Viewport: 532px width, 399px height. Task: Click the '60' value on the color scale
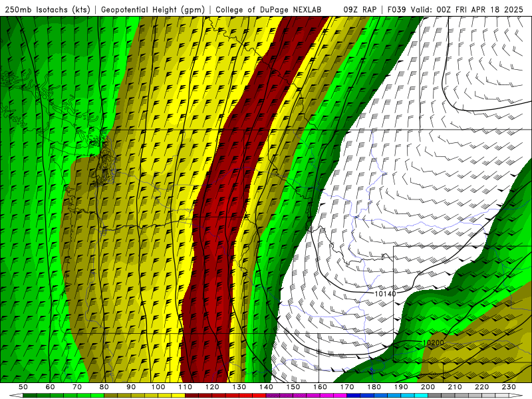pos(51,387)
